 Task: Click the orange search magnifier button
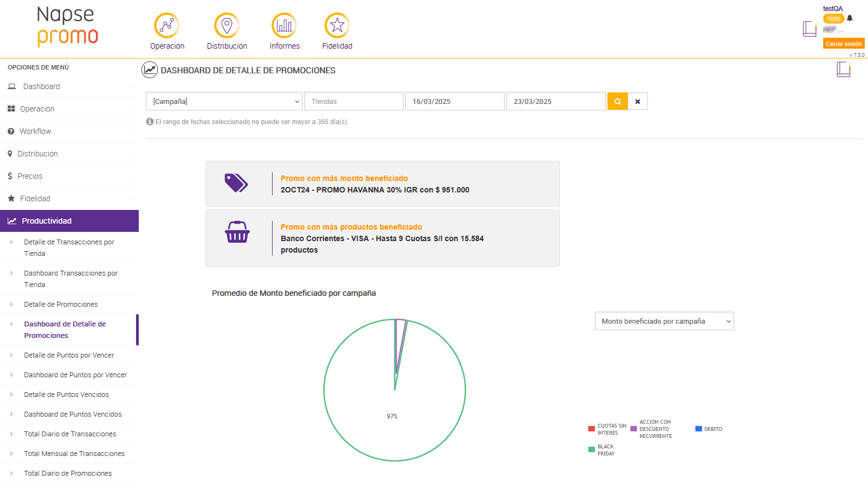click(617, 101)
